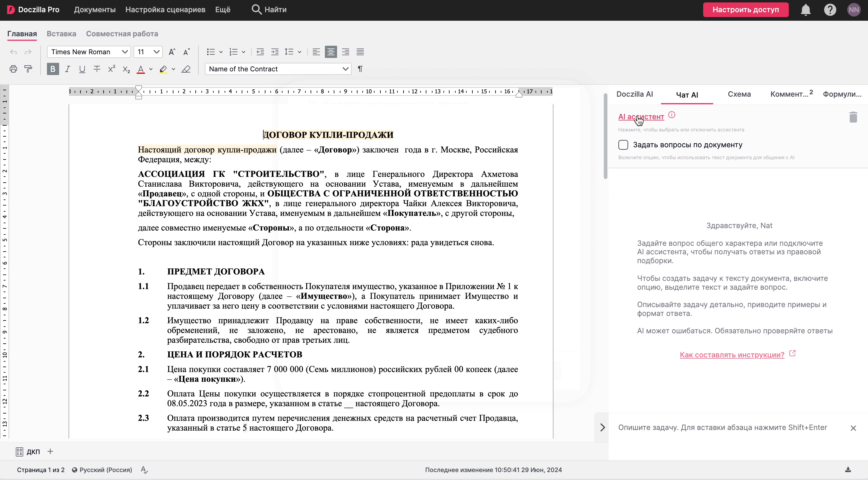The image size is (868, 480).
Task: Open font color dropdown arrow
Action: pyautogui.click(x=151, y=69)
